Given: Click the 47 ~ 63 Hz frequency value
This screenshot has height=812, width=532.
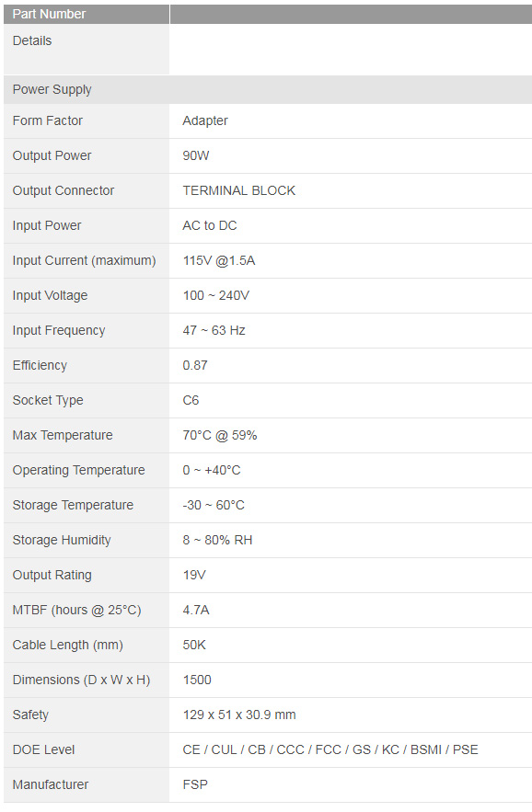Looking at the screenshot, I should (214, 330).
